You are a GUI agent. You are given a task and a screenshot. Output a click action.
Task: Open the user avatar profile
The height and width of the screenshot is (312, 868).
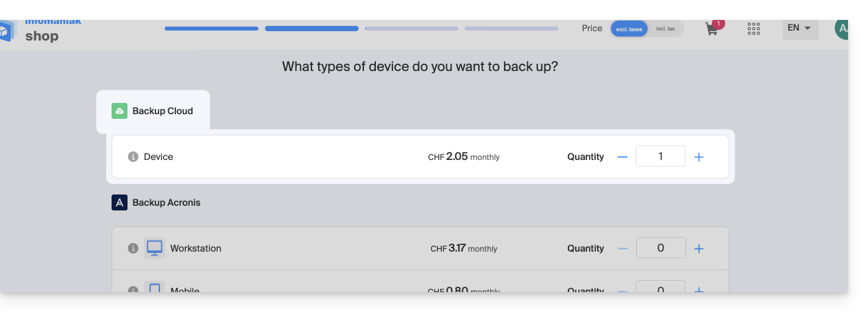coord(842,29)
